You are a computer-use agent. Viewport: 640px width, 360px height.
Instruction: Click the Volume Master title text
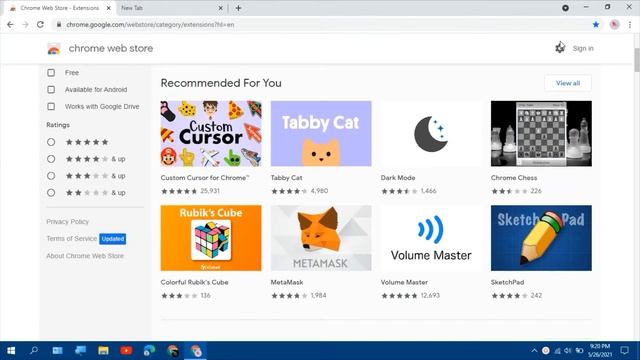point(404,282)
